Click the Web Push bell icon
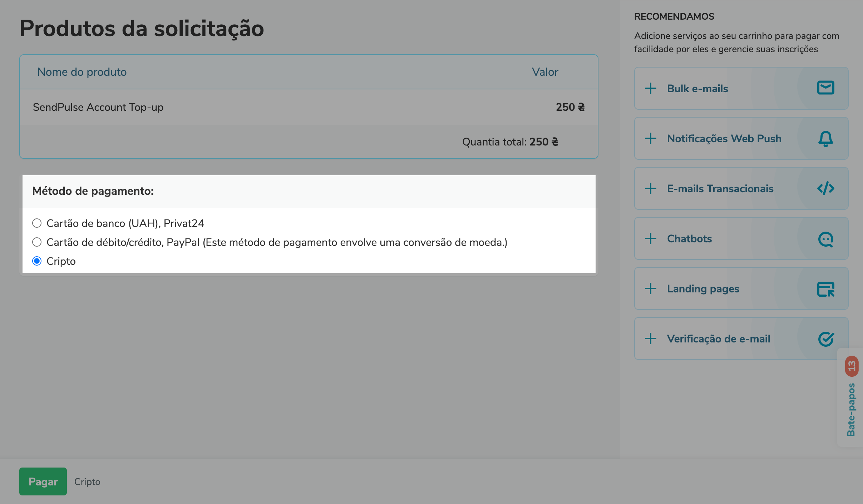 tap(825, 139)
